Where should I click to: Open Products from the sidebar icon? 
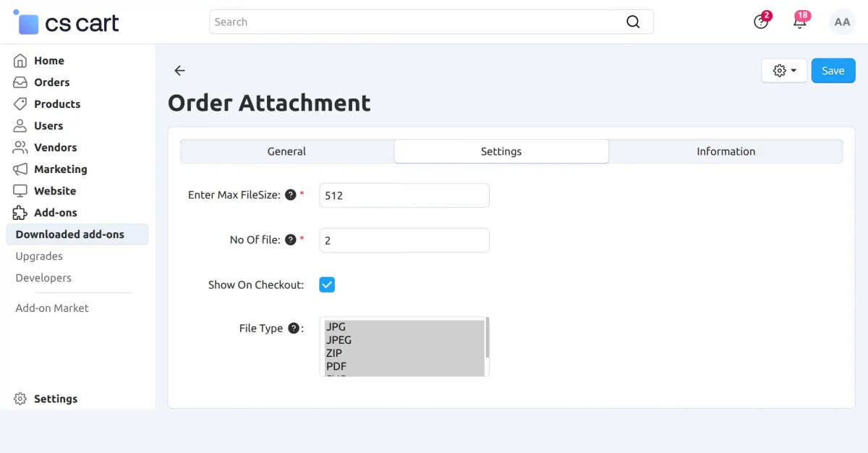coord(20,104)
